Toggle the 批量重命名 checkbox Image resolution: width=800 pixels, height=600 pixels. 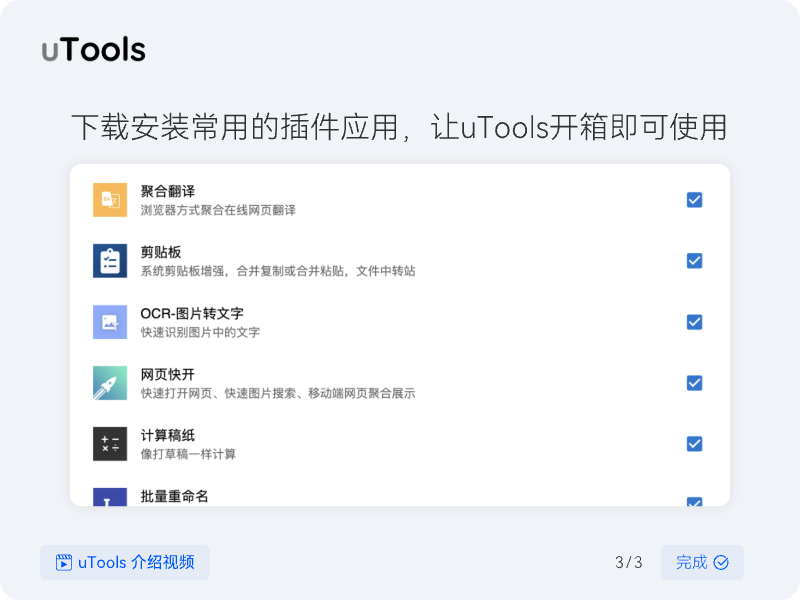pyautogui.click(x=694, y=502)
